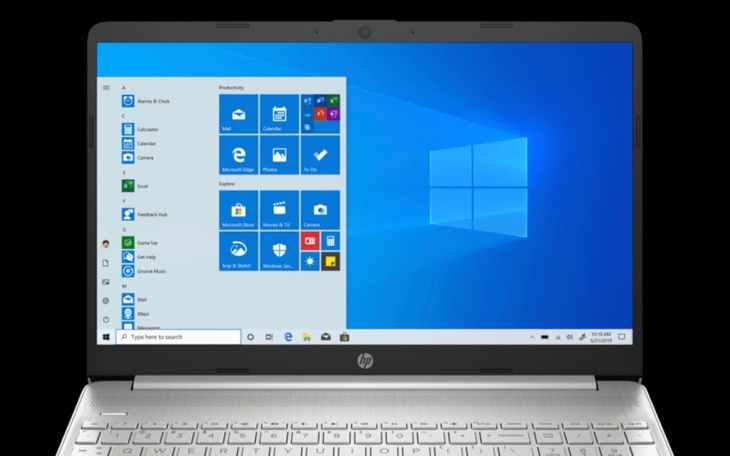Open Calendar entry in the app list
The width and height of the screenshot is (730, 456).
139,143
